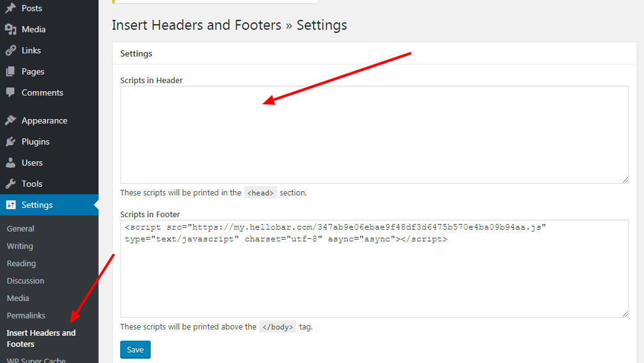Open Users via the person icon
This screenshot has width=644, height=363.
(x=10, y=162)
